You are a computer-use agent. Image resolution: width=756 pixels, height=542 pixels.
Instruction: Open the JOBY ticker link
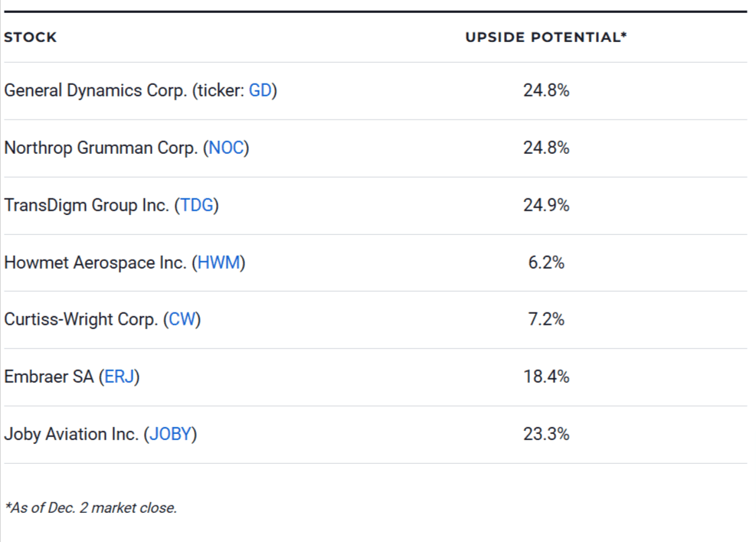172,434
